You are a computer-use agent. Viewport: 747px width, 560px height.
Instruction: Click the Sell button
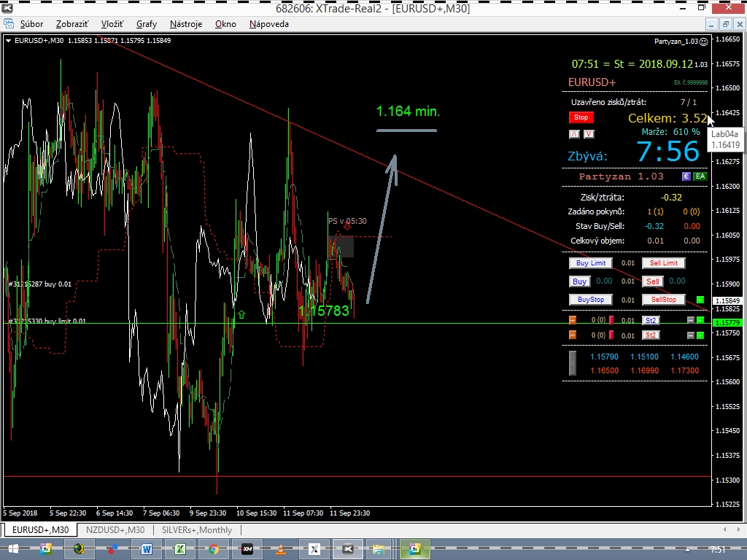pyautogui.click(x=652, y=281)
